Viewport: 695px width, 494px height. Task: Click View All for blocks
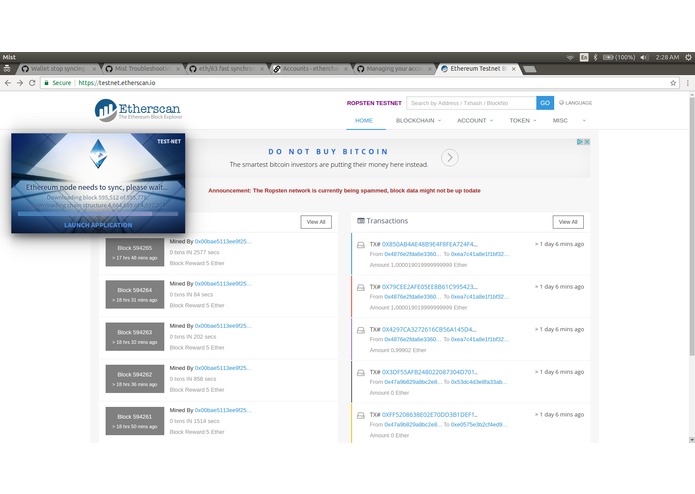[x=316, y=222]
